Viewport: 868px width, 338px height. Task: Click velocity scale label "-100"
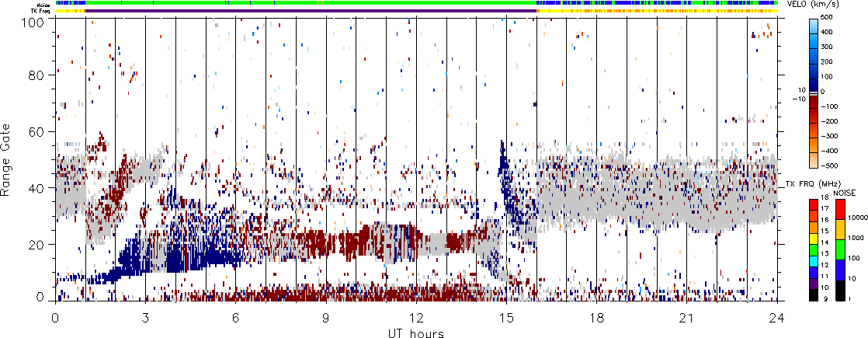coord(828,106)
